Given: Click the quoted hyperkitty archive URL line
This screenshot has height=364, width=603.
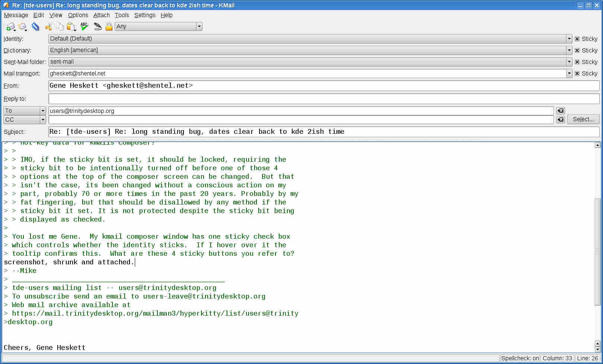Looking at the screenshot, I should [x=151, y=313].
